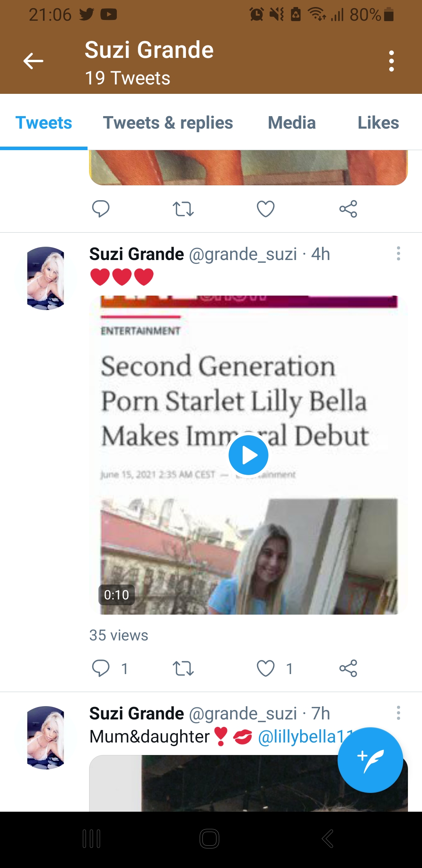422x868 pixels.
Task: Open options menu for the 4h tweet
Action: 398,253
